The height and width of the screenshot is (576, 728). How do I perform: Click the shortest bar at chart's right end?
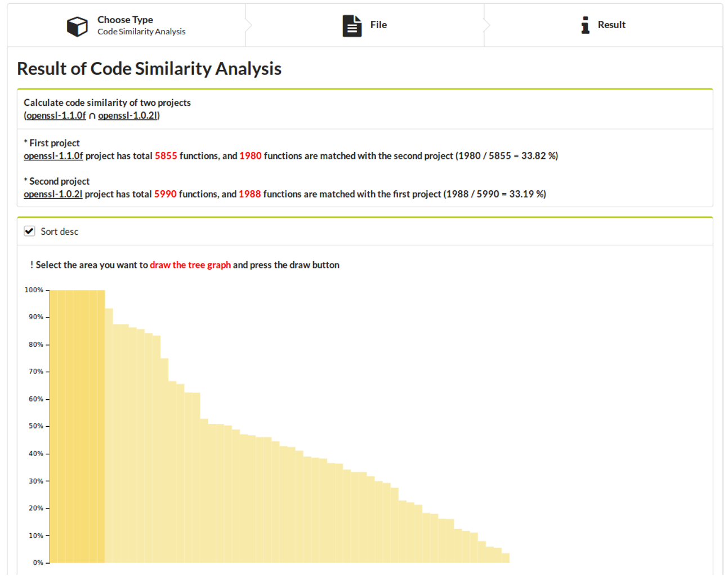(x=506, y=558)
